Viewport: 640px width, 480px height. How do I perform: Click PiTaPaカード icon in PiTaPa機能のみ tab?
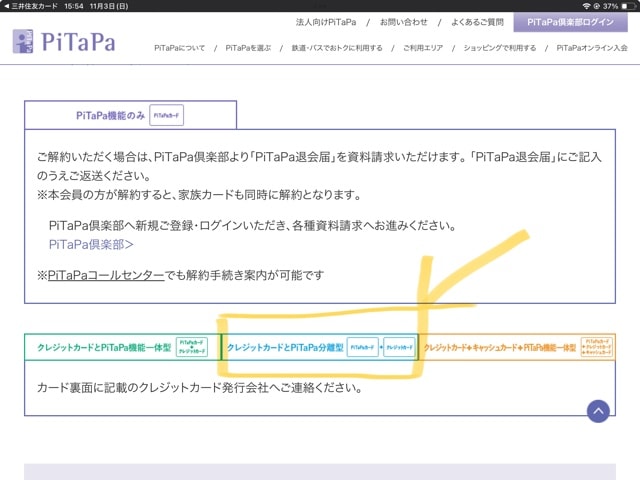coord(167,115)
